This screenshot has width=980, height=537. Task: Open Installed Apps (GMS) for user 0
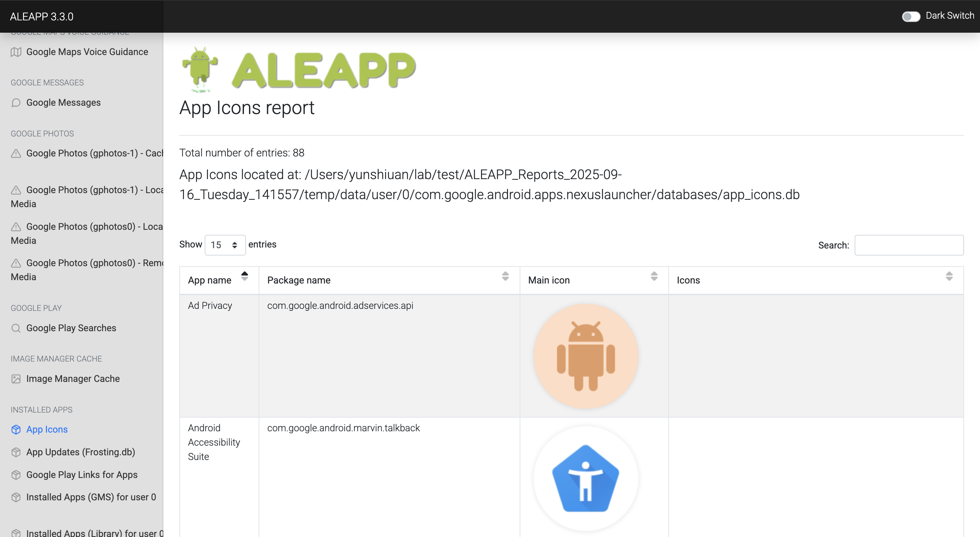pyautogui.click(x=91, y=497)
